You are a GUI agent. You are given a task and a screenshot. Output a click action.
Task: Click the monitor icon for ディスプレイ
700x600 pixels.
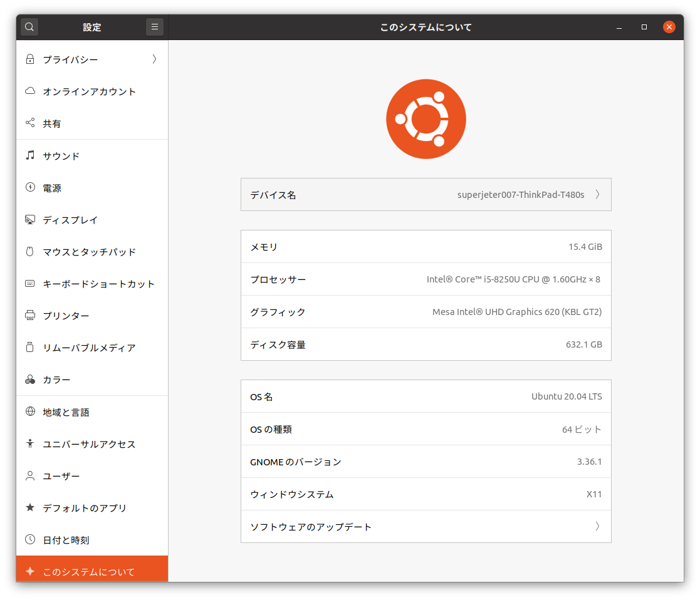click(30, 219)
